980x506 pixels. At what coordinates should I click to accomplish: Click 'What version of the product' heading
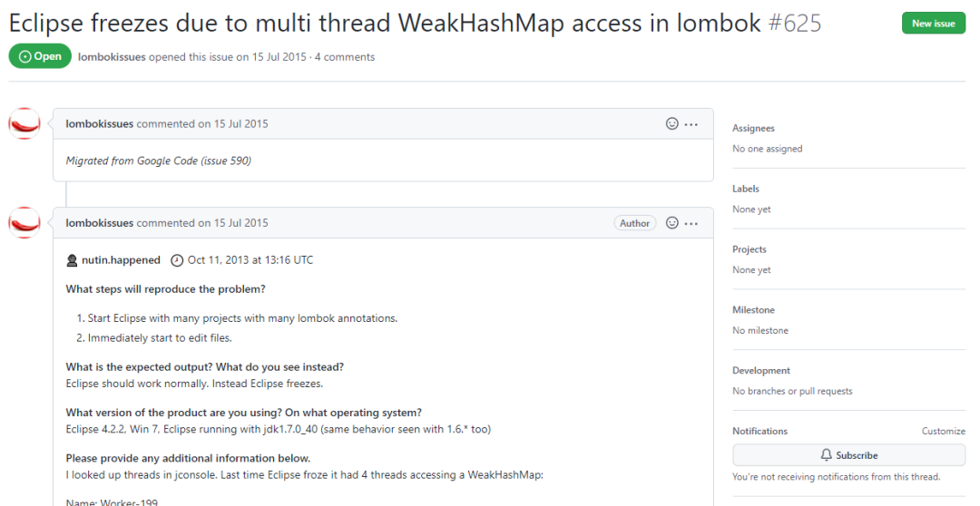click(244, 413)
